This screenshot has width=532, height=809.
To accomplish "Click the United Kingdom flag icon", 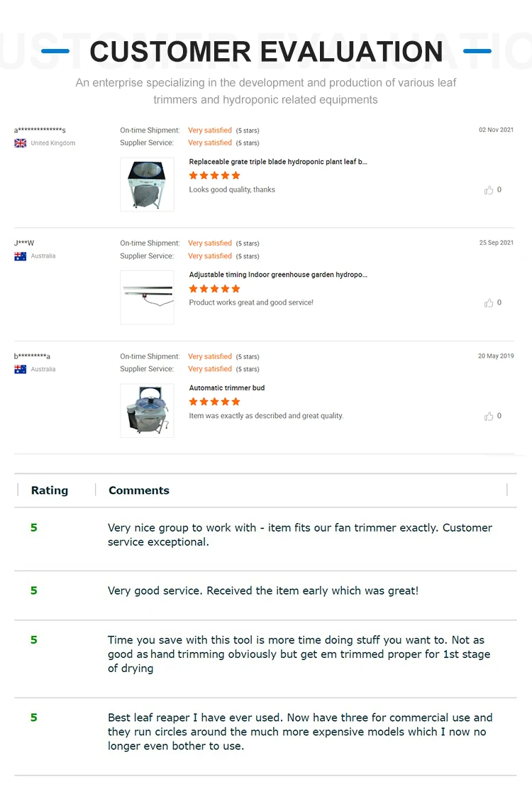I will click(x=21, y=143).
